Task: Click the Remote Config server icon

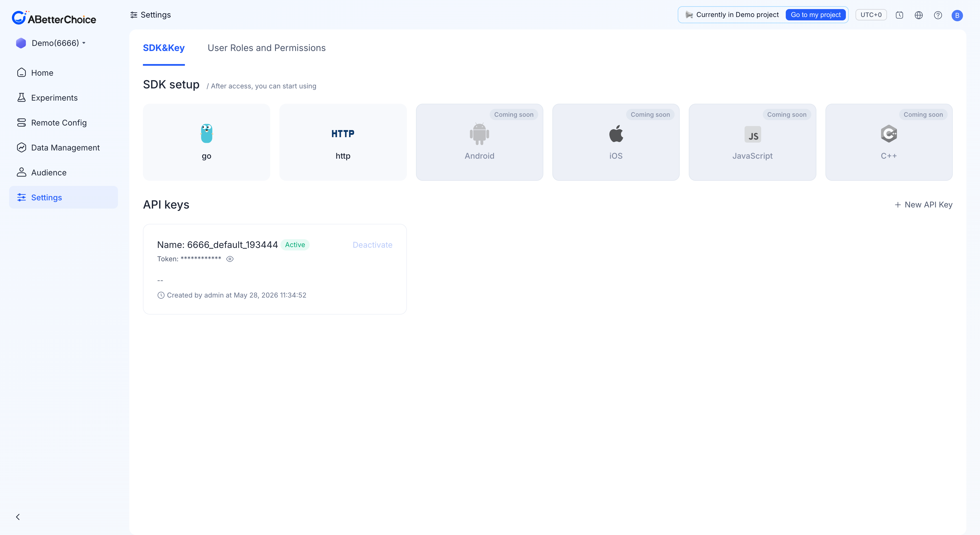Action: (22, 122)
